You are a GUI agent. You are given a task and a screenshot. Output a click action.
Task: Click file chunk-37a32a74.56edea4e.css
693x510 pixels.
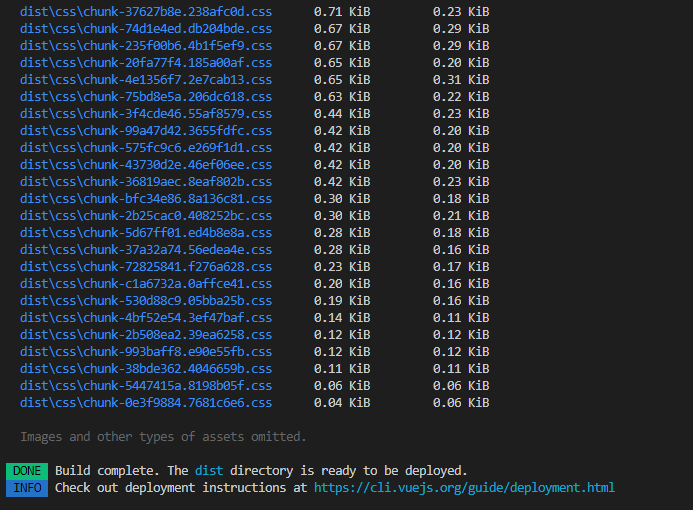click(146, 250)
